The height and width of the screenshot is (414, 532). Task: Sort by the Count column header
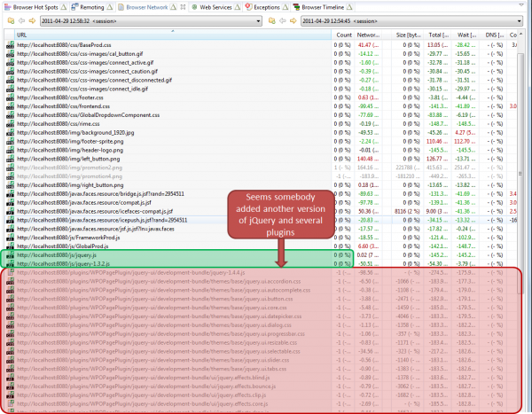[343, 35]
